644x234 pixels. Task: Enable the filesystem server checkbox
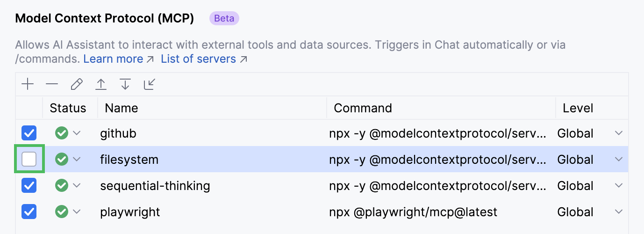pyautogui.click(x=29, y=160)
